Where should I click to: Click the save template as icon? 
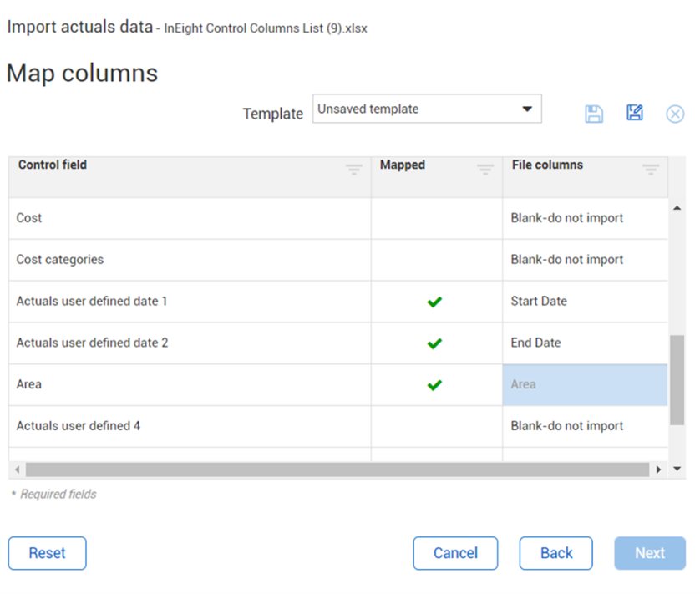click(635, 113)
